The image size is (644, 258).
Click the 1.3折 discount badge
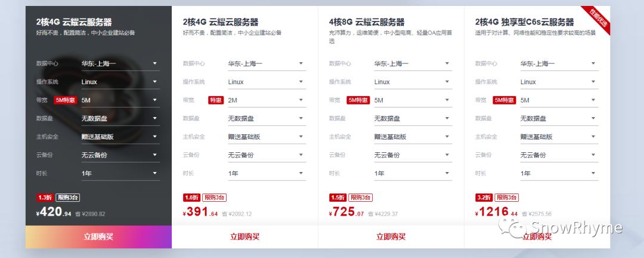click(x=45, y=198)
